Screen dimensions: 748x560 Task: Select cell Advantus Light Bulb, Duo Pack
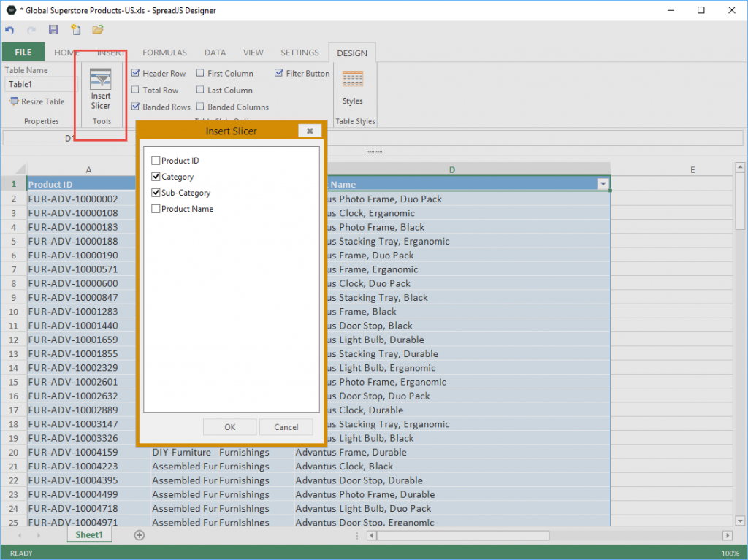click(452, 508)
